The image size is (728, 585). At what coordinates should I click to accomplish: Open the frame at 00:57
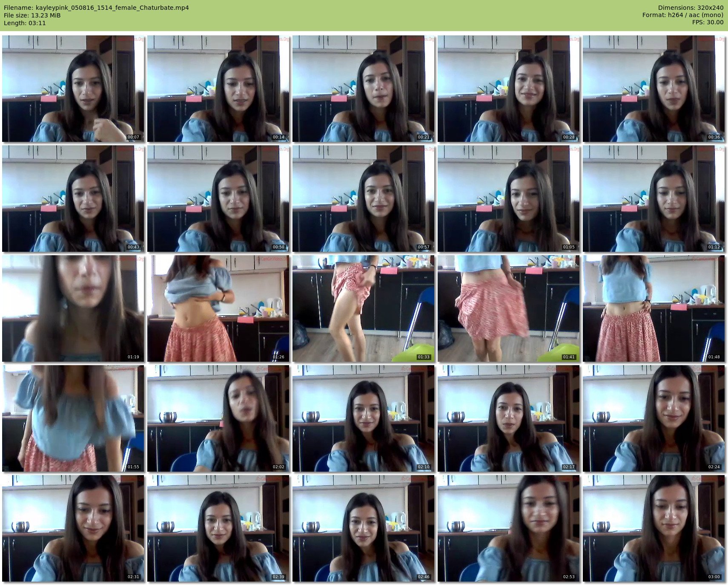[364, 199]
